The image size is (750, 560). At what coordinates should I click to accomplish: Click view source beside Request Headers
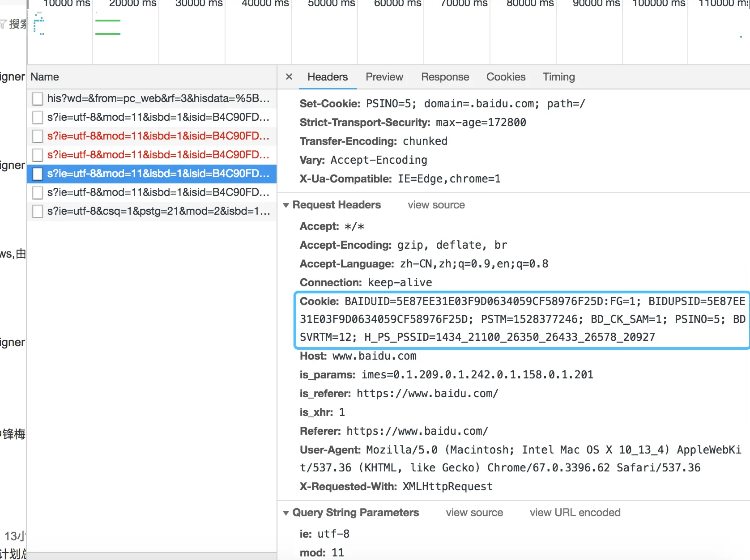pyautogui.click(x=436, y=205)
